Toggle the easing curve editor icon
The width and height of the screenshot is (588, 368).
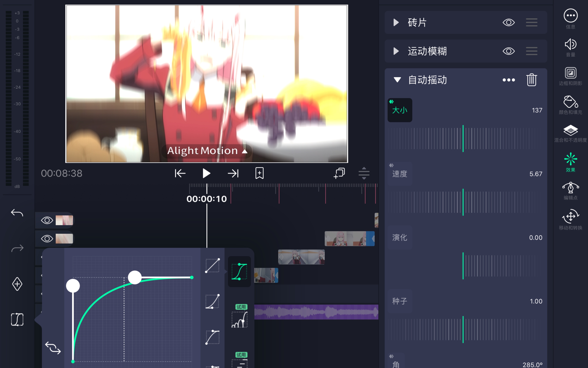point(17,320)
